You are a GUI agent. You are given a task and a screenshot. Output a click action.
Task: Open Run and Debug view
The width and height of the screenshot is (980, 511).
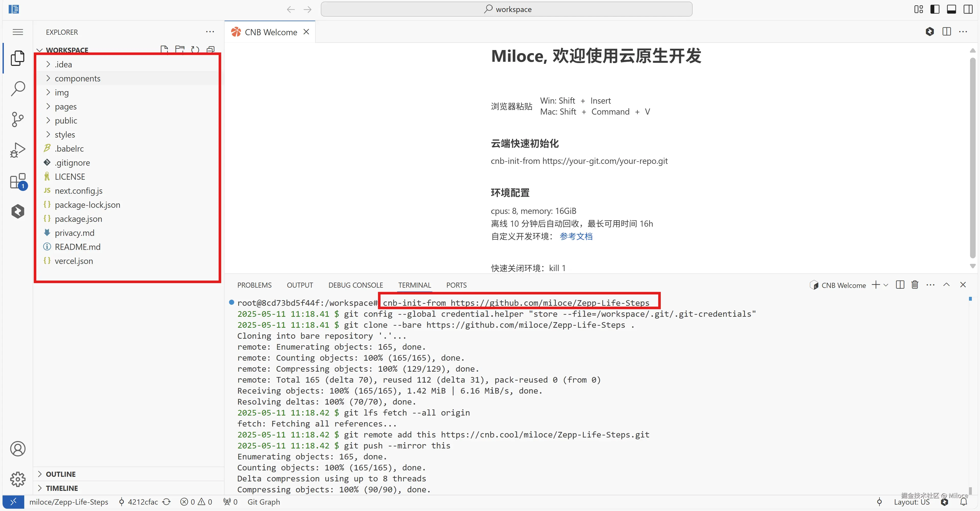18,150
